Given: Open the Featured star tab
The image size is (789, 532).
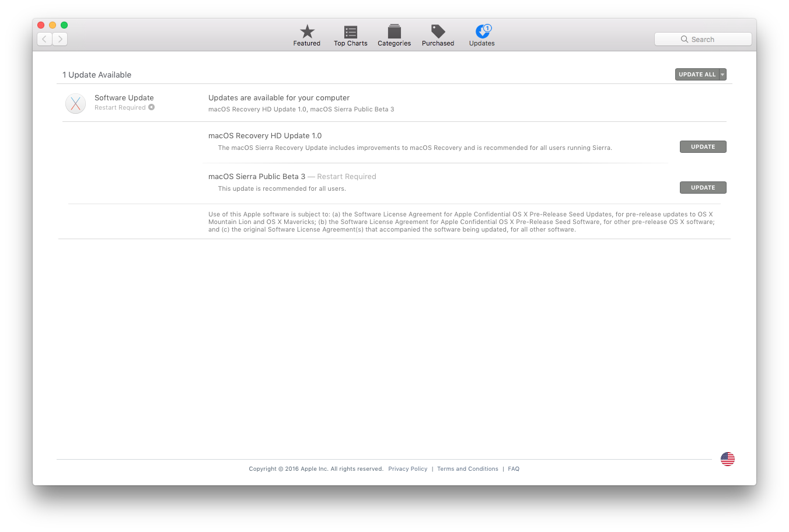Looking at the screenshot, I should point(307,36).
